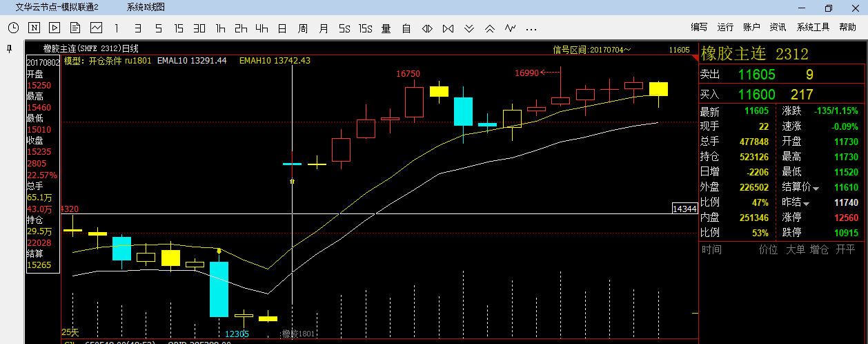Click the boxed N toolbar icon

34,28
